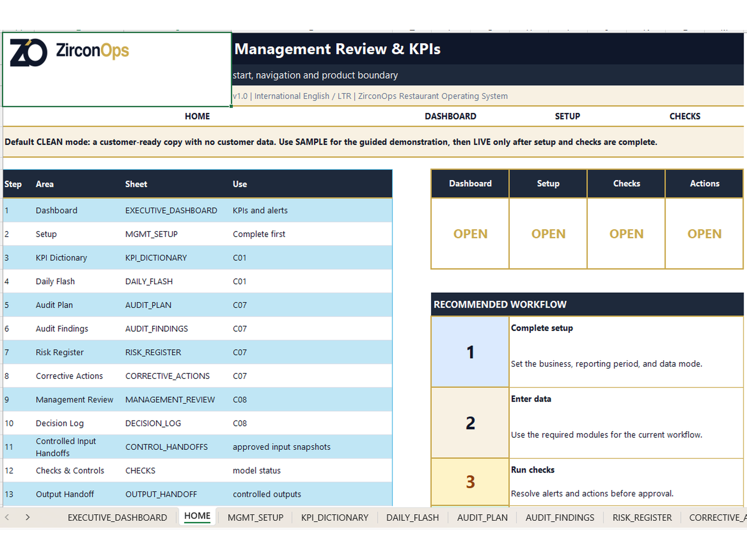Select the EXECUTIVE_DASHBOARD cell in the Sheet column
This screenshot has width=747, height=560.
(177, 210)
